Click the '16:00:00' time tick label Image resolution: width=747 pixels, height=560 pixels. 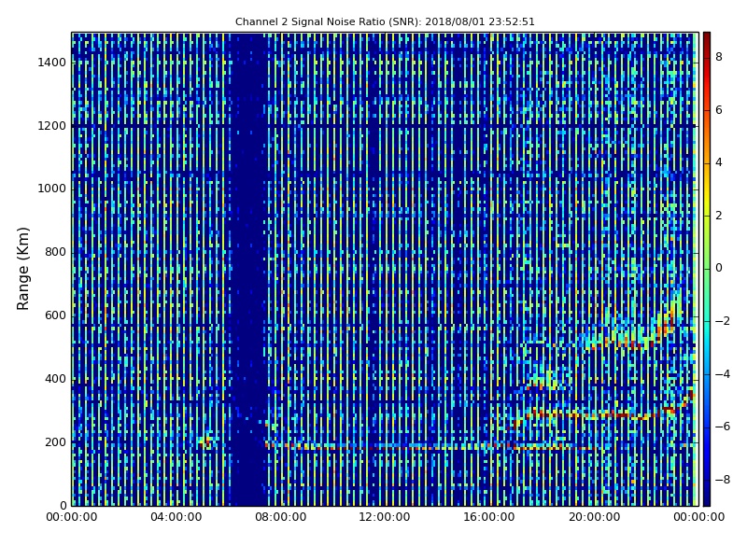click(488, 517)
